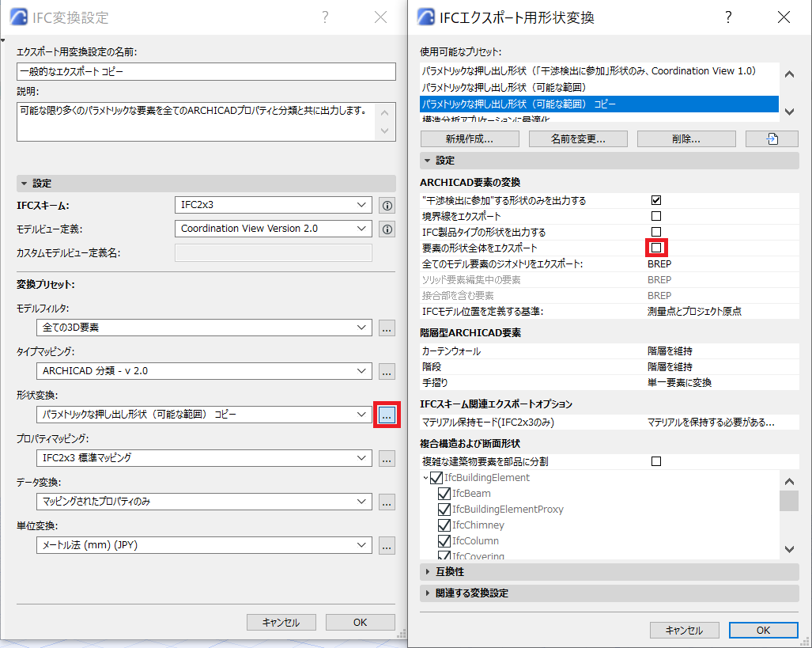Open データ変換 dropdown マッピングされたプロパティのみ

tap(204, 502)
